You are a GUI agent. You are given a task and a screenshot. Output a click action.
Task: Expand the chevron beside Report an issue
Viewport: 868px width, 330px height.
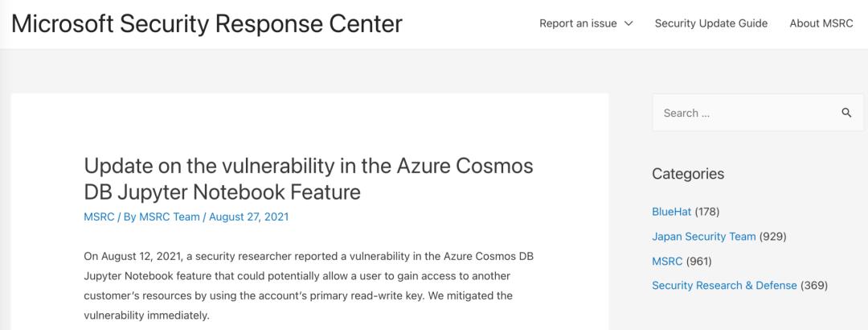[x=628, y=23]
